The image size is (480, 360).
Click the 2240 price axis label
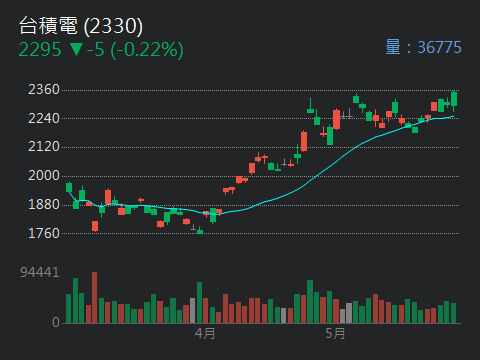pos(44,118)
